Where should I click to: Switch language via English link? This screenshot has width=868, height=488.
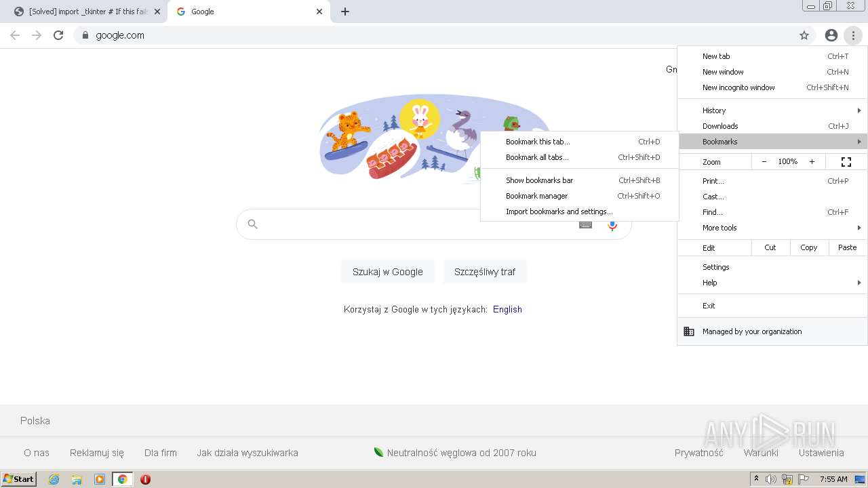pos(507,309)
